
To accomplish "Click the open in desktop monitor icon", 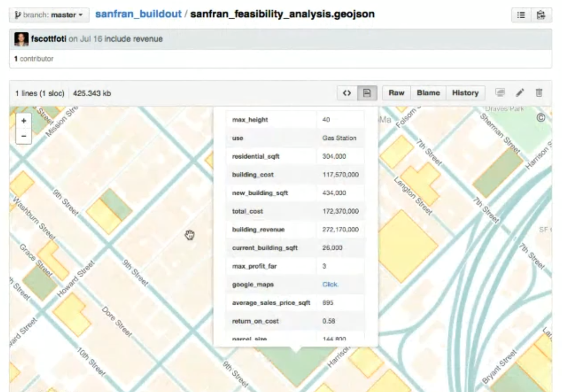I will [500, 93].
